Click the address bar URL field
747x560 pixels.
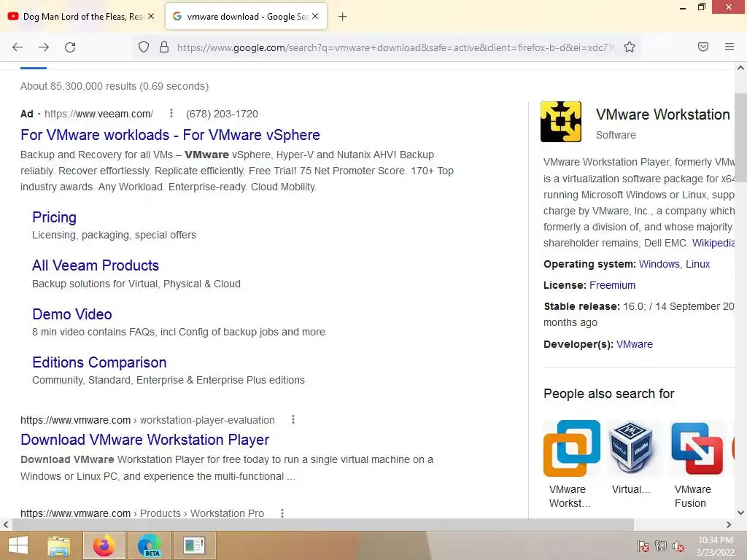pos(395,47)
